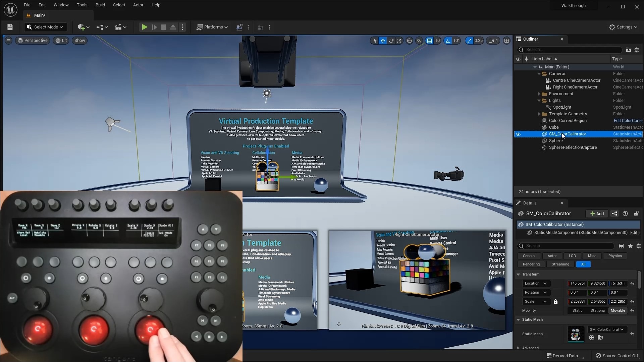644x362 pixels.
Task: Open the Platforms dropdown
Action: (212, 27)
